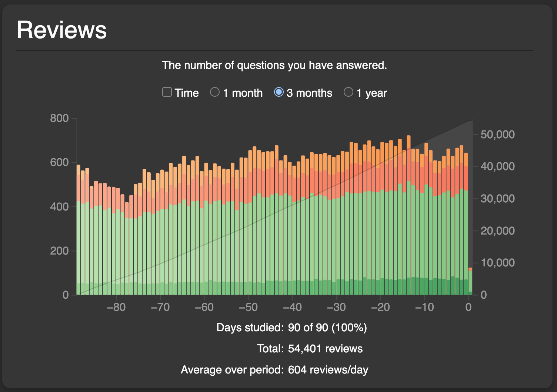
Task: Click the −70 day axis label
Action: (160, 307)
